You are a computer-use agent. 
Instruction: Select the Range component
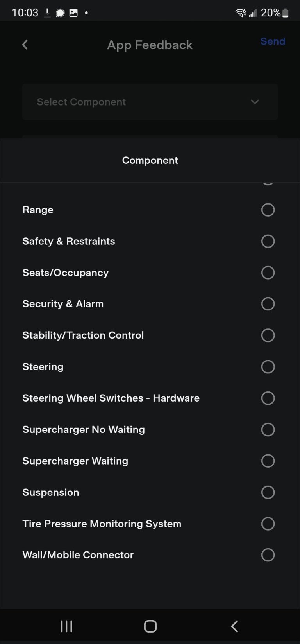tap(268, 210)
